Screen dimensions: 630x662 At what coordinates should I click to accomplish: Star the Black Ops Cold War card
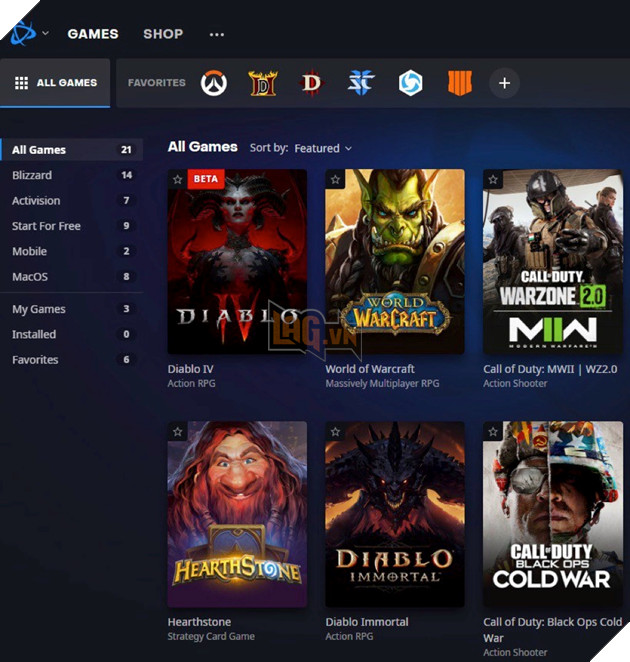493,432
